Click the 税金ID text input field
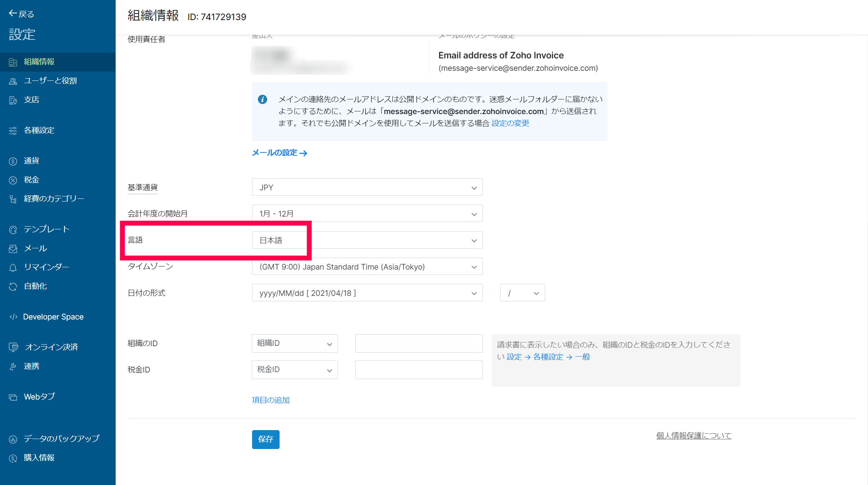 [x=419, y=370]
